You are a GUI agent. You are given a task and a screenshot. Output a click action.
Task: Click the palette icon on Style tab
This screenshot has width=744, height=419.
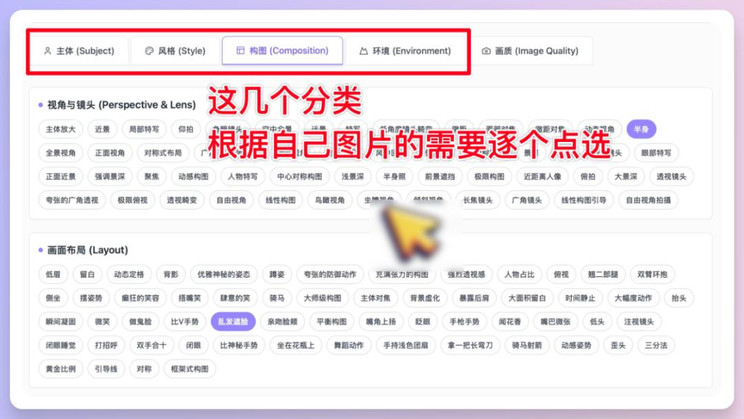tap(149, 51)
